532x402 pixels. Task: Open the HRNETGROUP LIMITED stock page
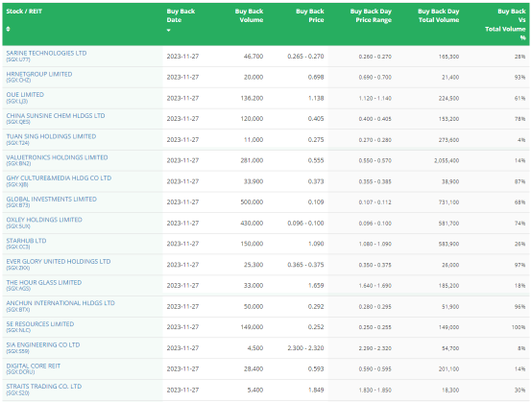coord(39,74)
